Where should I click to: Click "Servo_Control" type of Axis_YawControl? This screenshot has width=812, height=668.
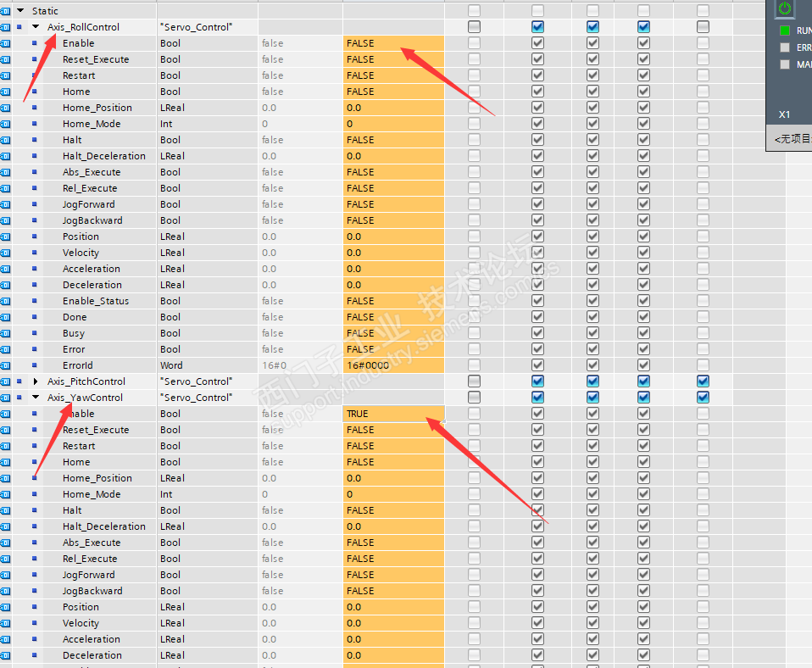(x=197, y=398)
